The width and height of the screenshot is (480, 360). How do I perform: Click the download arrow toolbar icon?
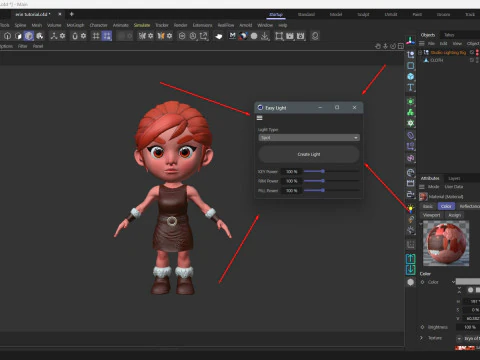(265, 36)
